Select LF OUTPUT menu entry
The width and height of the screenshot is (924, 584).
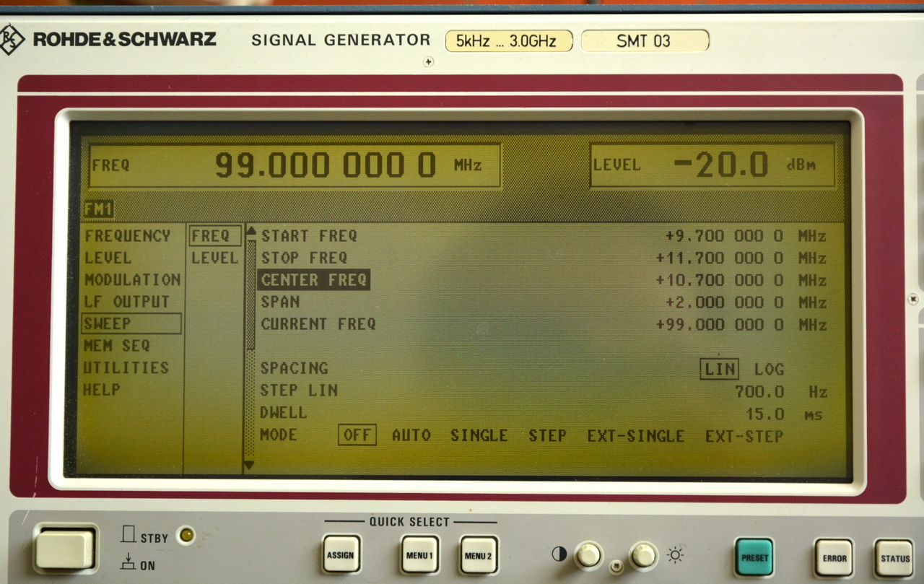pyautogui.click(x=126, y=302)
